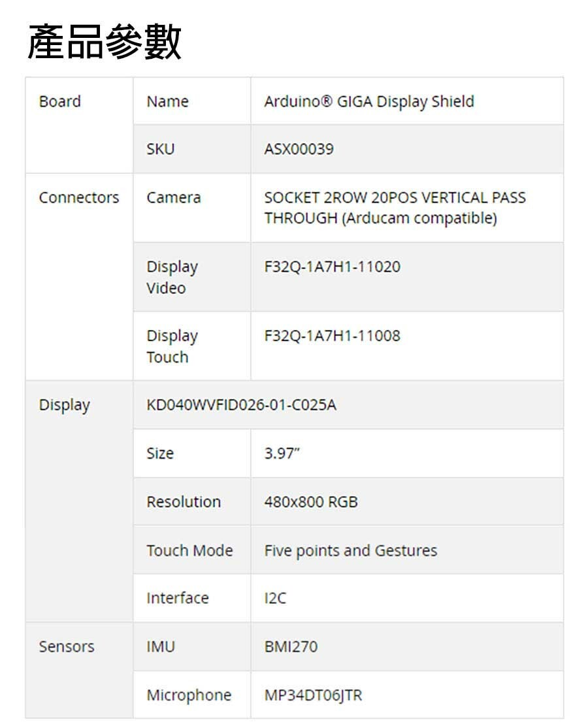Click the Arduino® GIGA Display Shield name

pyautogui.click(x=368, y=102)
